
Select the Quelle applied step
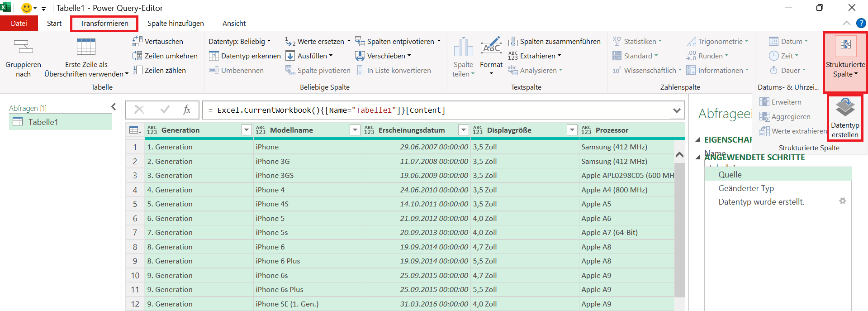[x=778, y=175]
